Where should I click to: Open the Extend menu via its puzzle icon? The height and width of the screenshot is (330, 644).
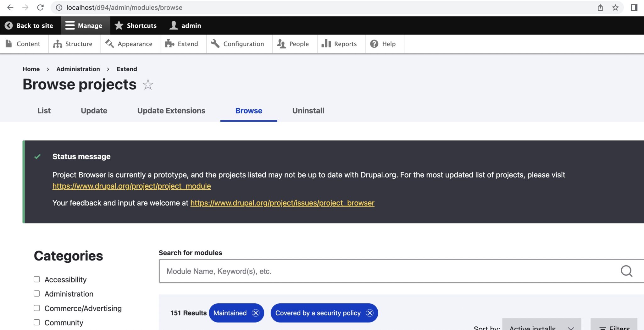170,44
